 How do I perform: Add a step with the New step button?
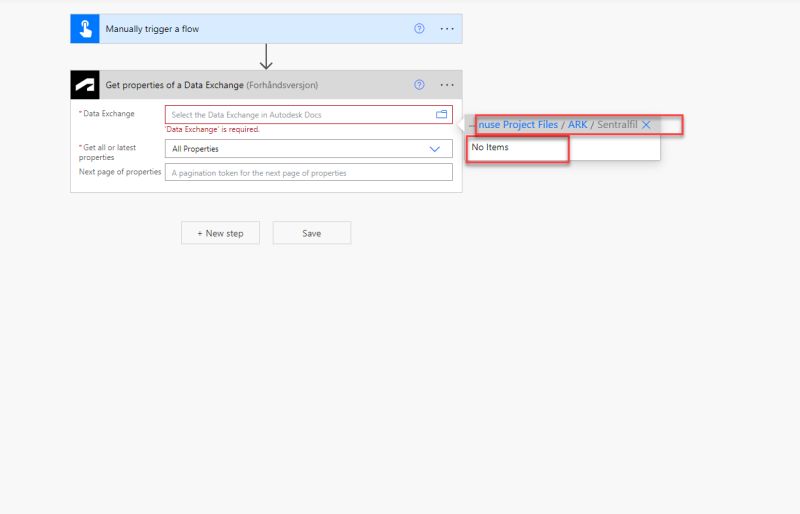(220, 233)
